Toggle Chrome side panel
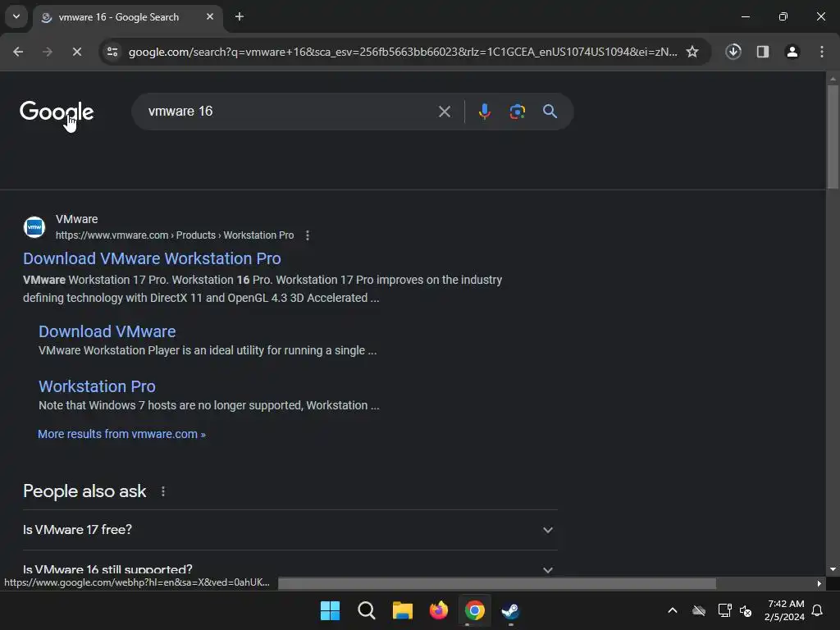The image size is (840, 630). [x=763, y=52]
